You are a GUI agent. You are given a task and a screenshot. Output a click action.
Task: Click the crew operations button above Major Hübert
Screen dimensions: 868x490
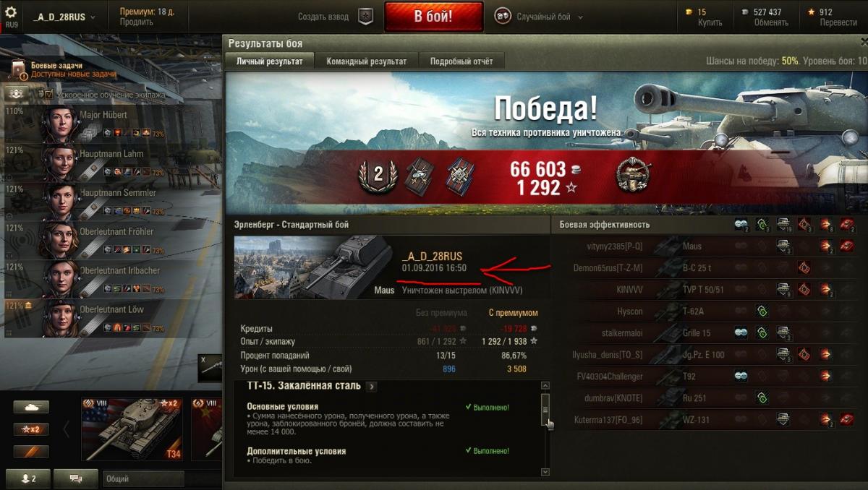pos(18,94)
